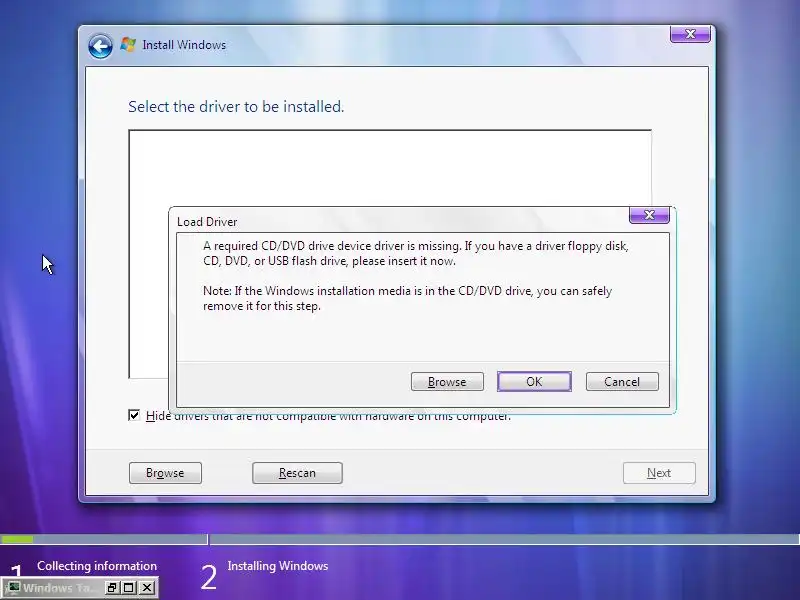Close the Load Driver dialog with X

pyautogui.click(x=649, y=215)
